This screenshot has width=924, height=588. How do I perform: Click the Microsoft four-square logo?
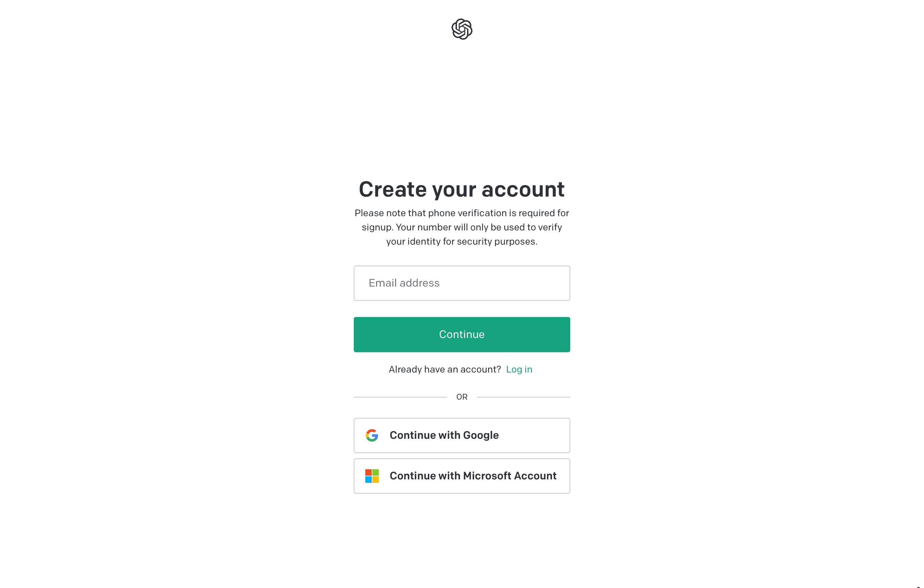(372, 476)
